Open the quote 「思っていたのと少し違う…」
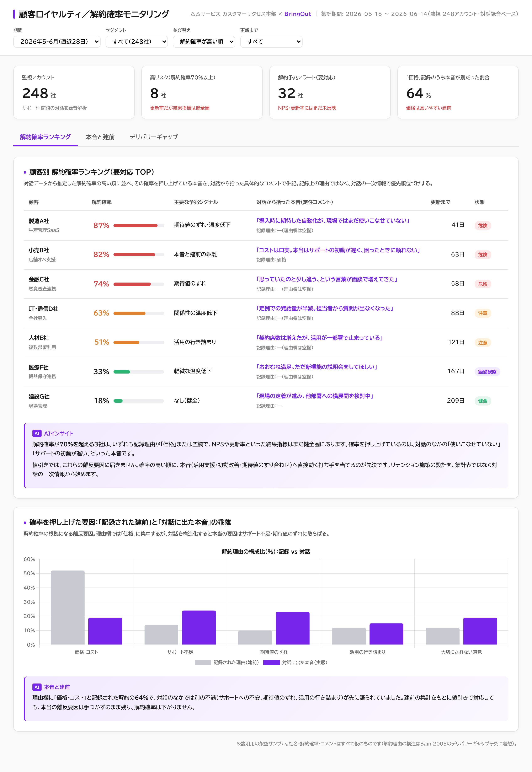 click(327, 279)
